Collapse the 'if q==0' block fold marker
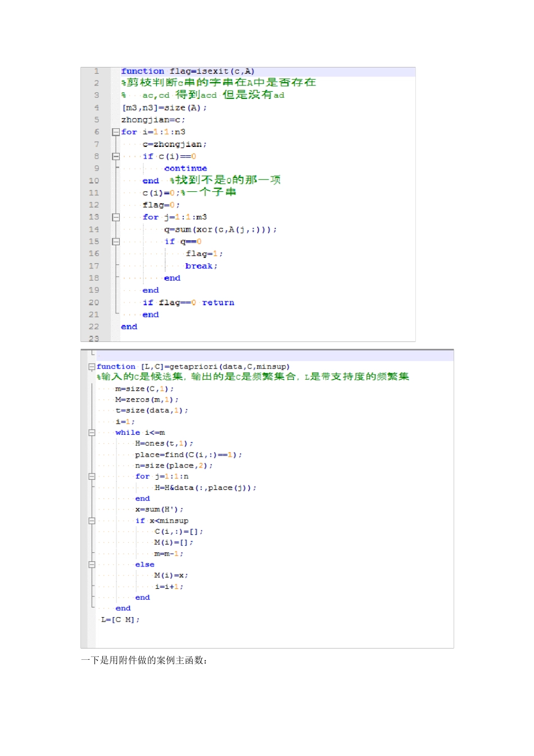Image resolution: width=534 pixels, height=756 pixels. point(116,242)
